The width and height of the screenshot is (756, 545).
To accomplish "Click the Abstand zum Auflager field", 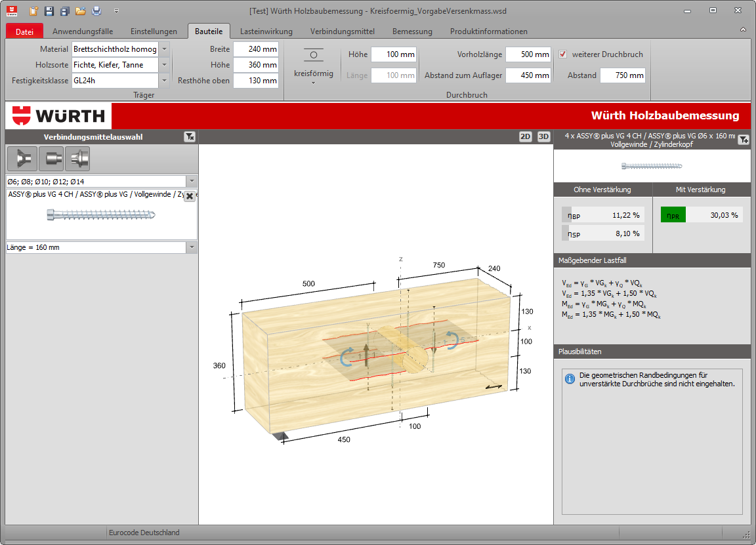I will 528,75.
